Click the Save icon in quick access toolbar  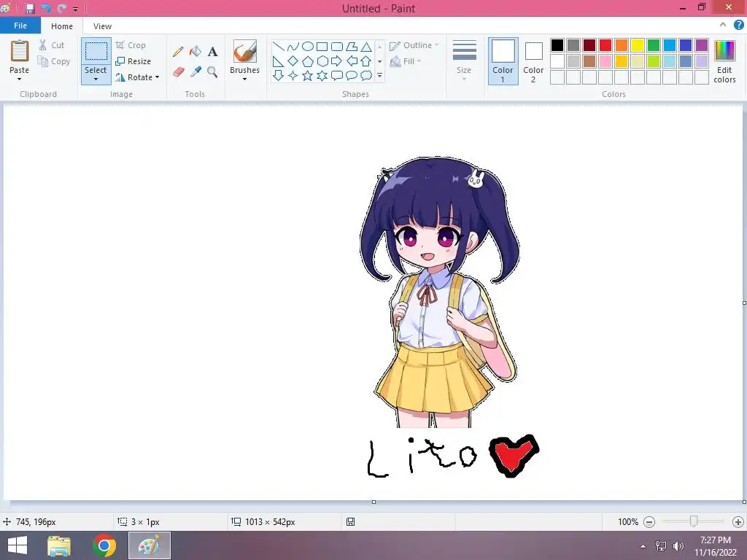point(29,8)
